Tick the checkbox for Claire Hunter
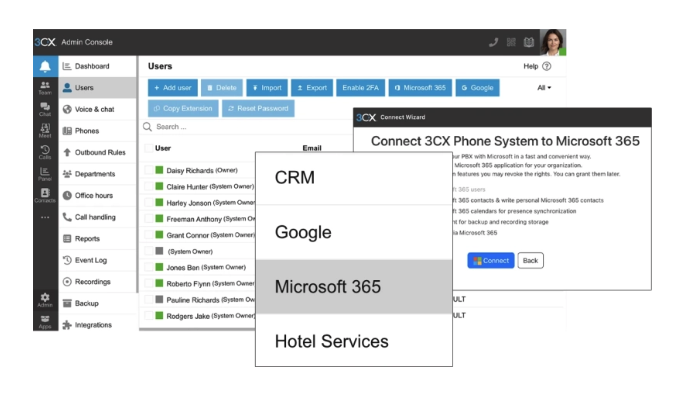The width and height of the screenshot is (674, 410). coord(149,186)
